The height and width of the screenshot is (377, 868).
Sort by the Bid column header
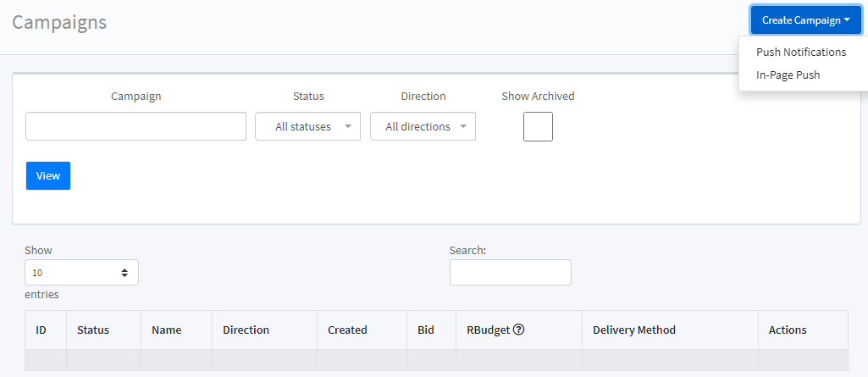(x=426, y=330)
